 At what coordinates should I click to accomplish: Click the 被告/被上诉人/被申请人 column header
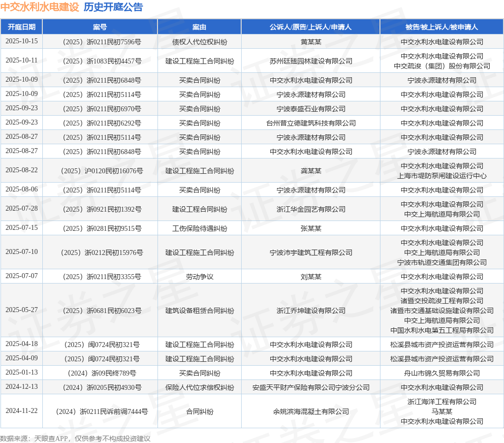(x=441, y=27)
